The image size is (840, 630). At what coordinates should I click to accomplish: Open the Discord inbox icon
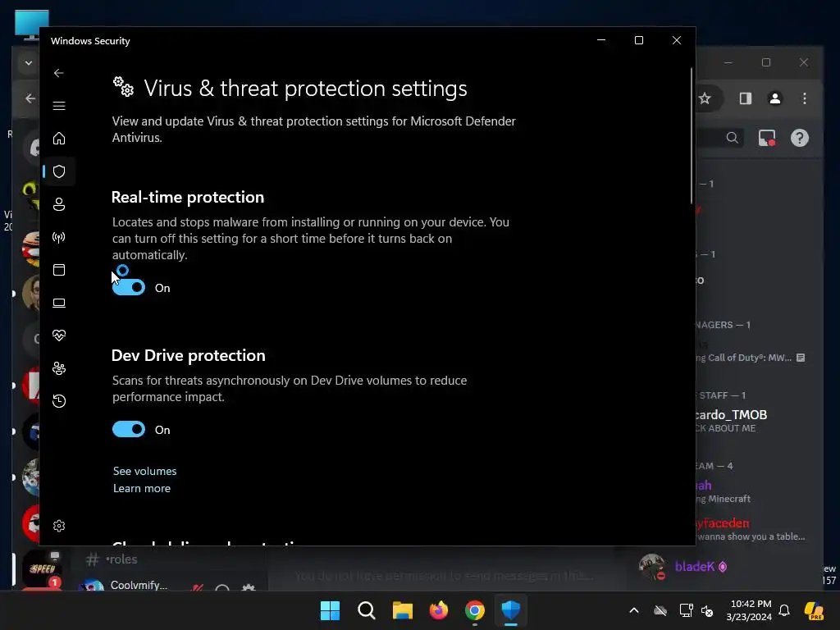[x=767, y=138]
